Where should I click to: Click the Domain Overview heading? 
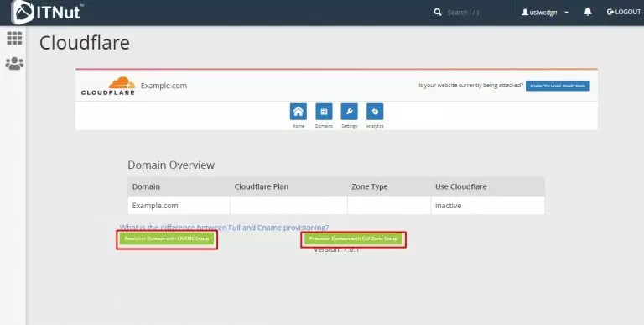pos(171,165)
